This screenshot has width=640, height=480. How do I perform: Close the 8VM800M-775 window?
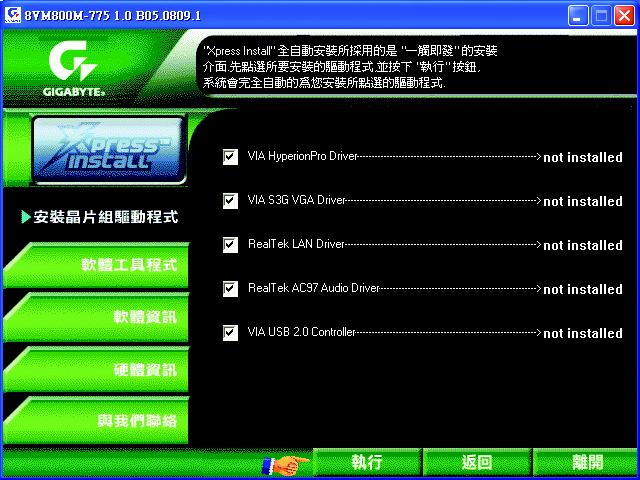pos(624,16)
